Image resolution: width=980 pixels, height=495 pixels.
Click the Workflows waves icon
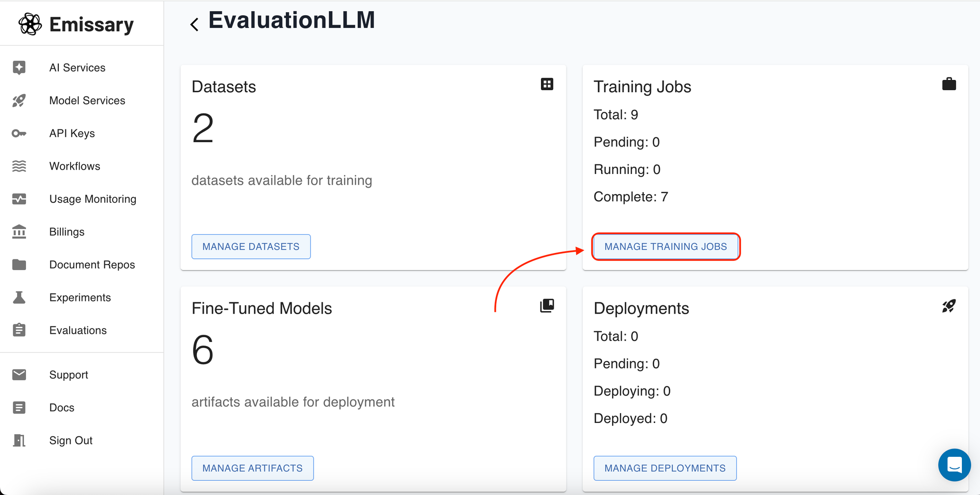(x=19, y=166)
